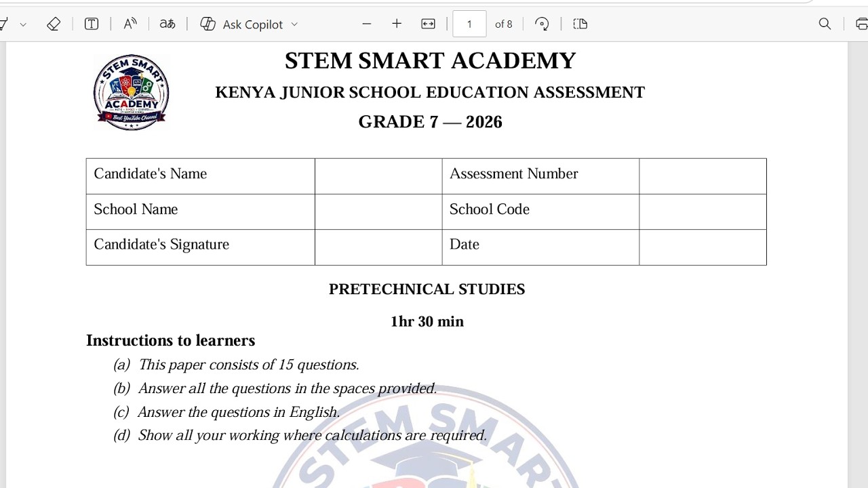Click the 'PRETECHNICAL STUDIES' title
868x488 pixels.
427,289
